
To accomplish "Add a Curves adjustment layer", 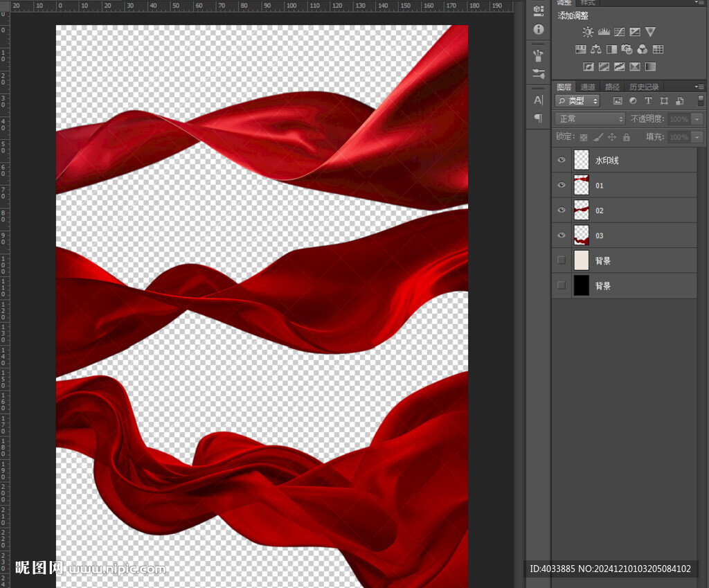I will click(619, 32).
